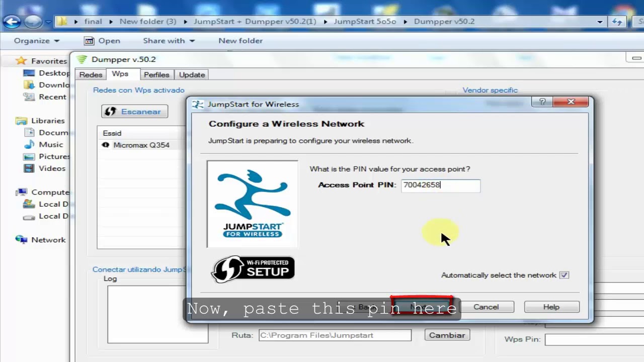Screen dimensions: 644x362
Task: Click Escanear button to scan networks
Action: tap(134, 112)
